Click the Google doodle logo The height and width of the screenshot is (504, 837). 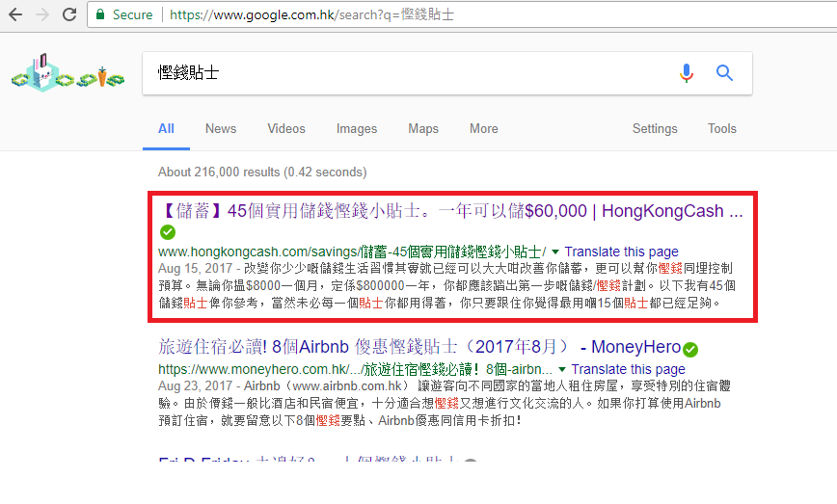[67, 73]
